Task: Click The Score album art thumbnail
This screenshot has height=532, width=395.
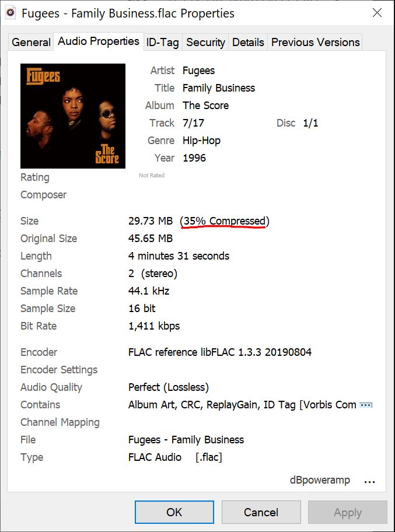Action: coord(73,116)
